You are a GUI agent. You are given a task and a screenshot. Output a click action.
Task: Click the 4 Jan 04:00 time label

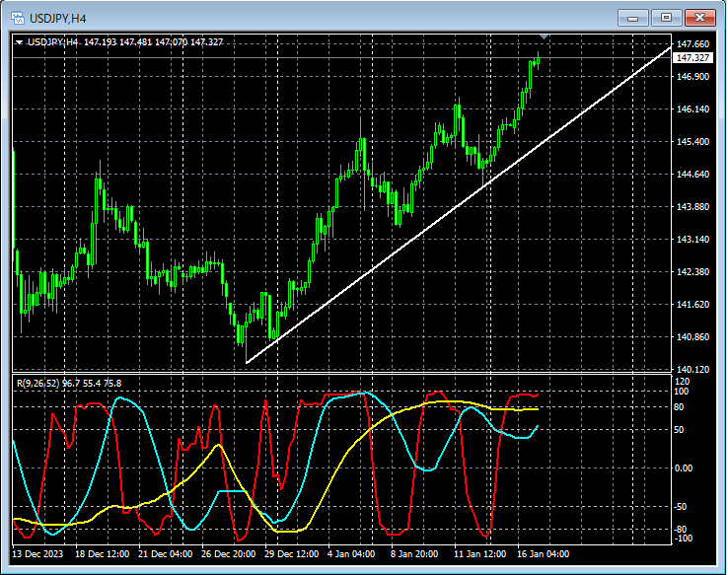pos(351,554)
